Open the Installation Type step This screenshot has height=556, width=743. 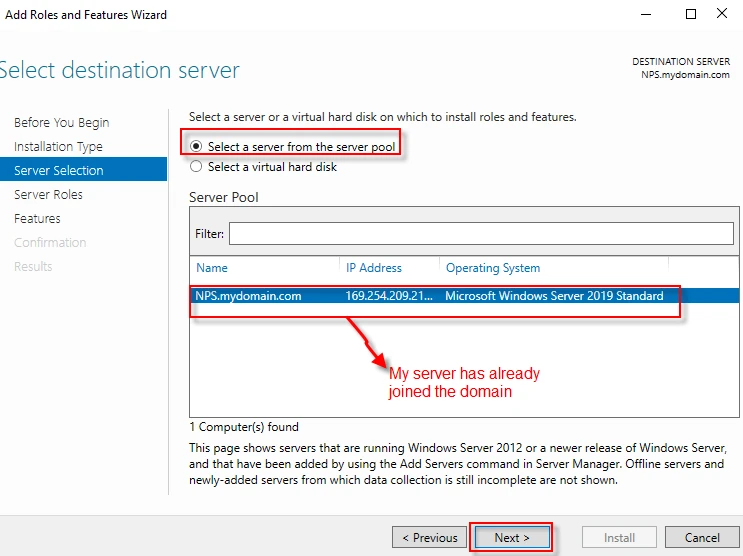58,146
